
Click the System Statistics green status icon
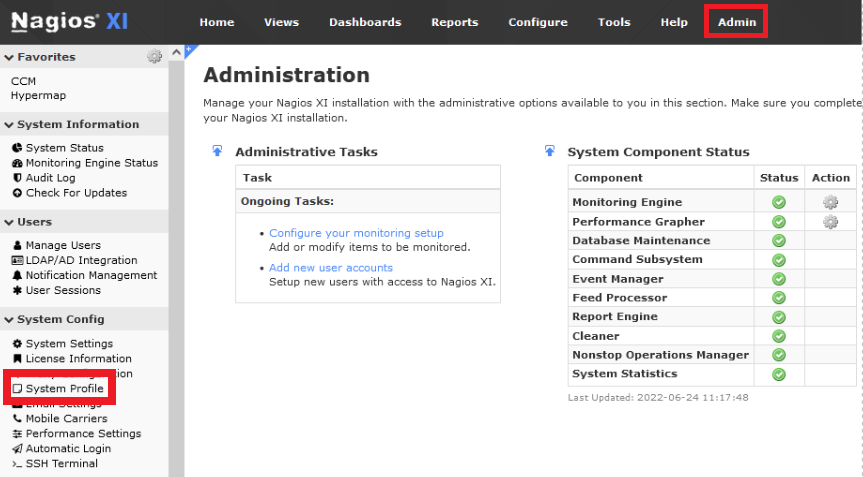pyautogui.click(x=779, y=374)
